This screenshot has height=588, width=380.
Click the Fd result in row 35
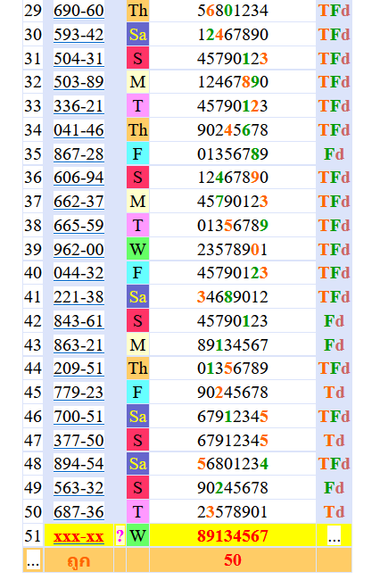pos(334,154)
